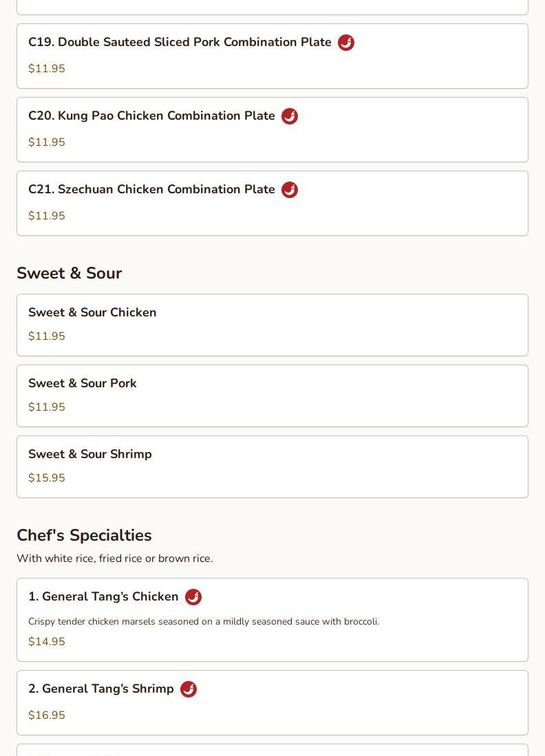Screen dimensions: 545x756
Task: Click the Sweet & Sour section heading
Action: click(x=70, y=273)
